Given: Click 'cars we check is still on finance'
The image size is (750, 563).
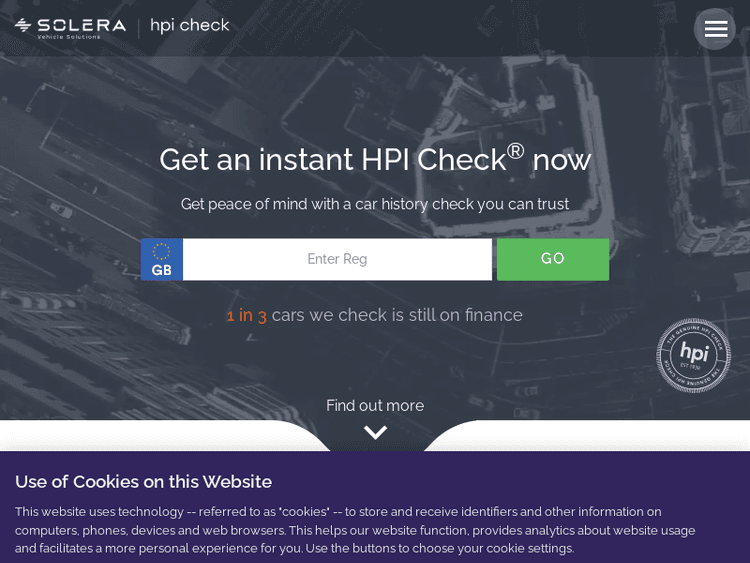Looking at the screenshot, I should [x=397, y=315].
